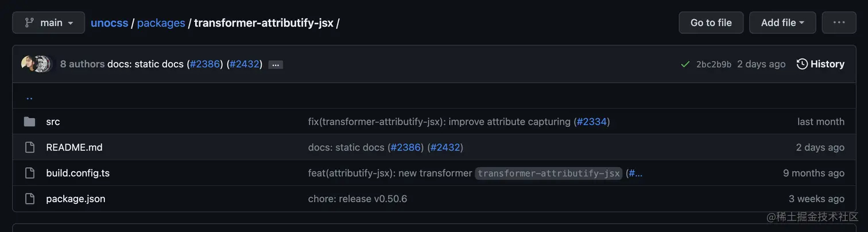Click the commit author avatars

37,64
